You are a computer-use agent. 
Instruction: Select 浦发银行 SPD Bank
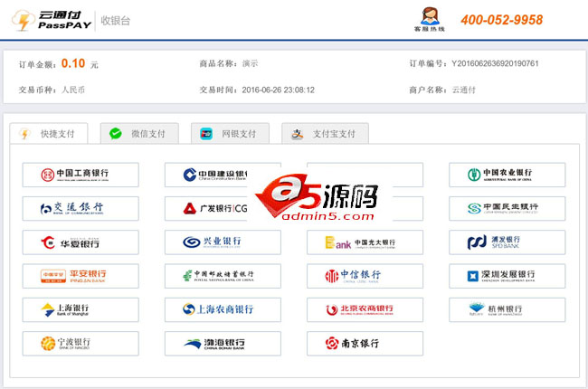coord(507,242)
